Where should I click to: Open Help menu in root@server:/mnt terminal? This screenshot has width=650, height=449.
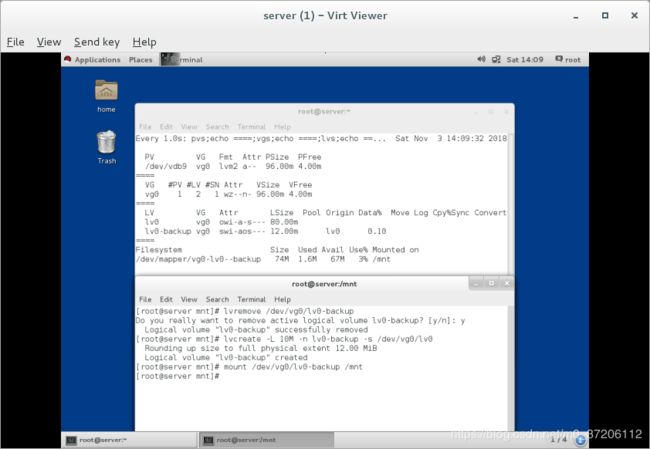point(282,299)
